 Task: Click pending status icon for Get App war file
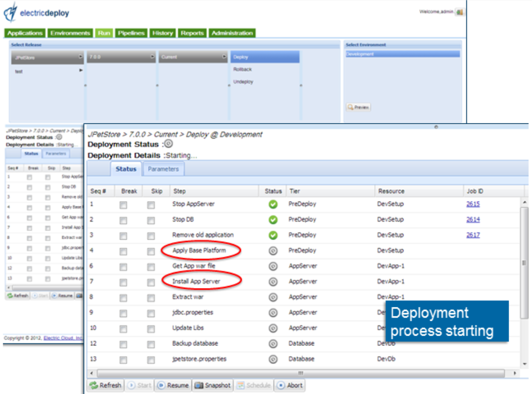[x=273, y=266]
